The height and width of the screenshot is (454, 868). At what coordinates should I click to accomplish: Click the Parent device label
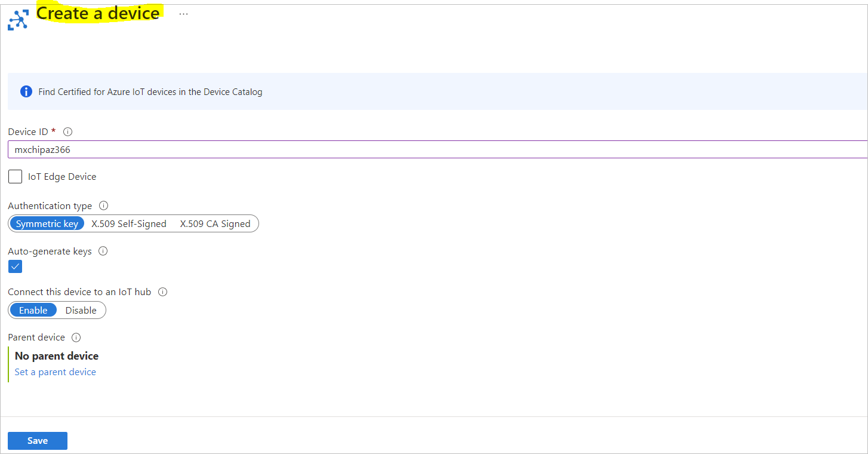[36, 338]
